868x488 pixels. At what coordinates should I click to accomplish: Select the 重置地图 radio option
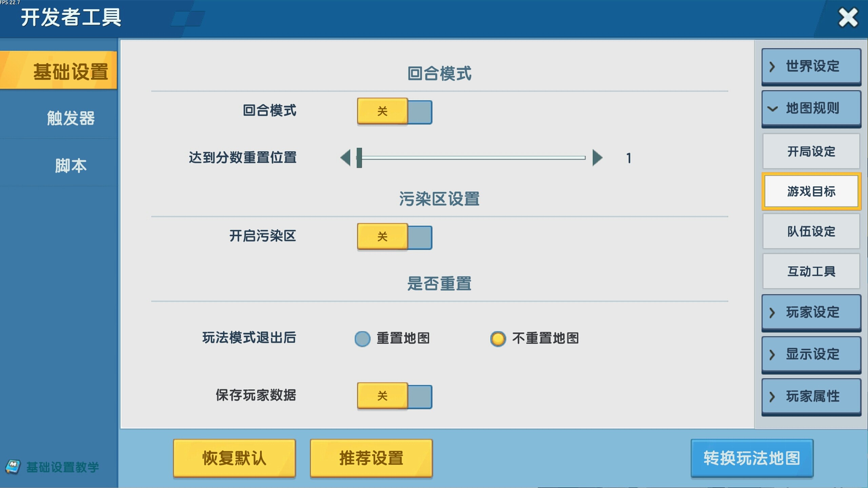point(362,339)
